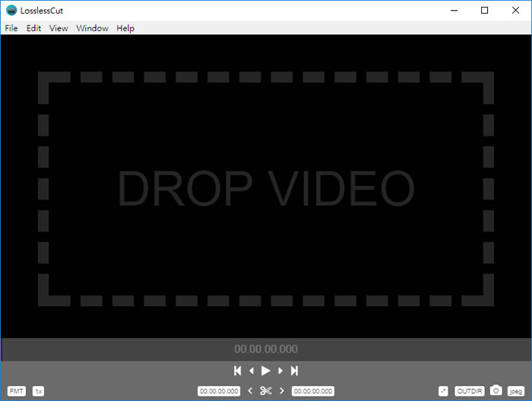This screenshot has height=401, width=532.
Task: Set cut end with right chevron
Action: pyautogui.click(x=282, y=391)
